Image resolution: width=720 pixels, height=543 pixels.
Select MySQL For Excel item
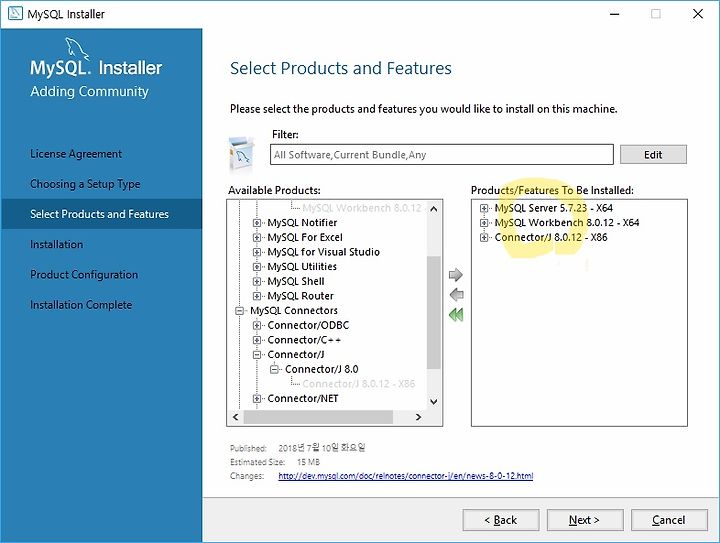(x=305, y=237)
